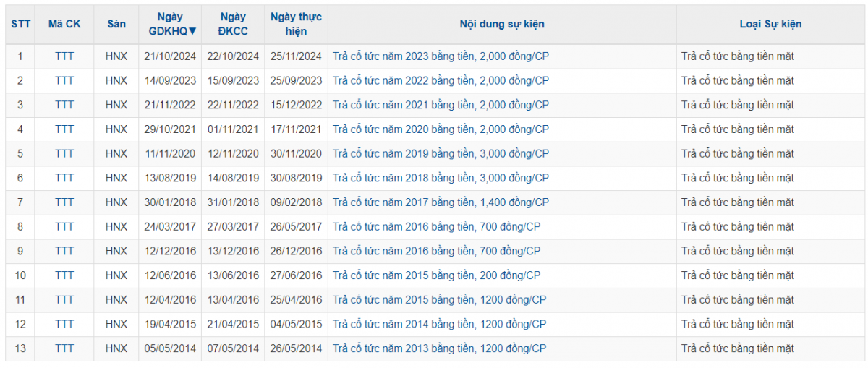The height and width of the screenshot is (368, 868).
Task: Open the 2019 dividend 3,000 đồng/CP link
Action: [x=441, y=154]
